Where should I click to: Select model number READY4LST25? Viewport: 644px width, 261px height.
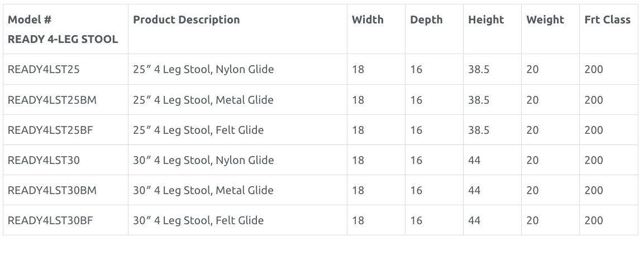44,69
